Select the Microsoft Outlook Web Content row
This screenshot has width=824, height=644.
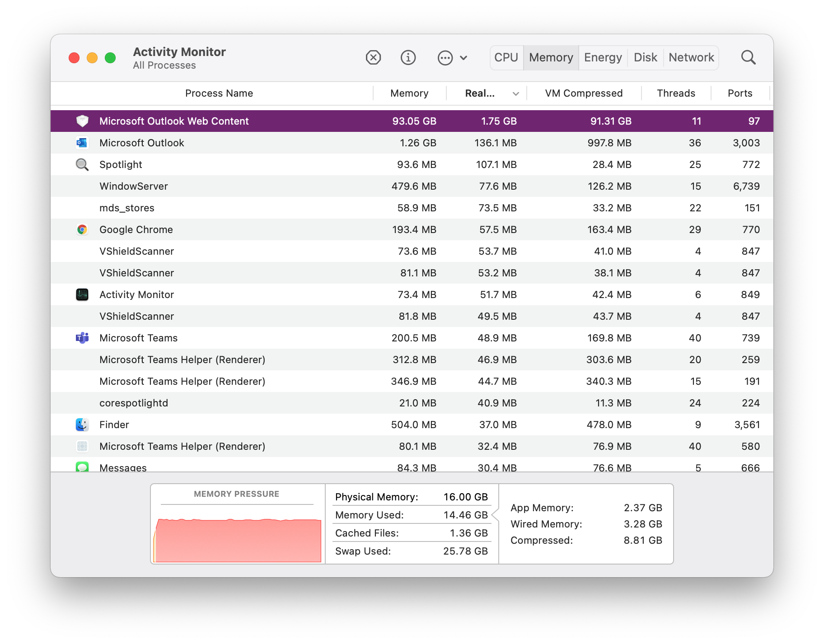pyautogui.click(x=412, y=121)
